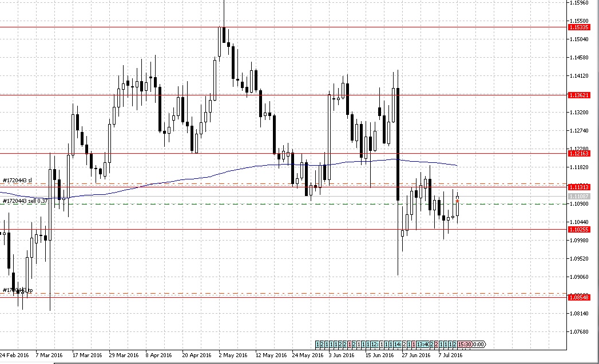Click the 1.12740 price scale value
Image resolution: width=599 pixels, height=364 pixels.
coord(579,131)
